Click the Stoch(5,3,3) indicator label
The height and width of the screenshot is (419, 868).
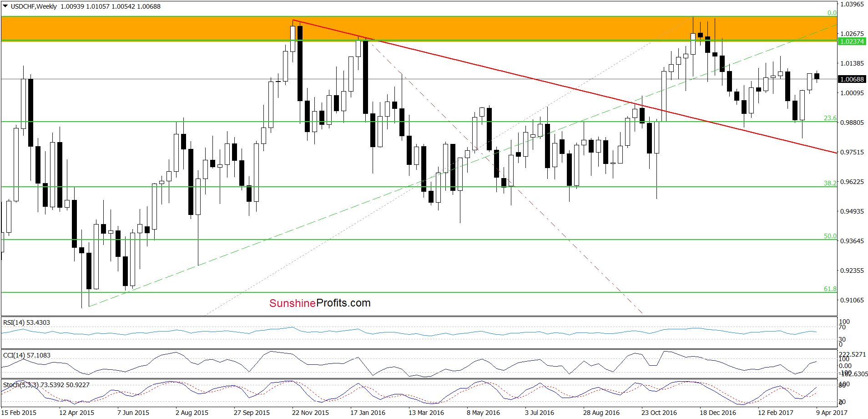tap(46, 385)
